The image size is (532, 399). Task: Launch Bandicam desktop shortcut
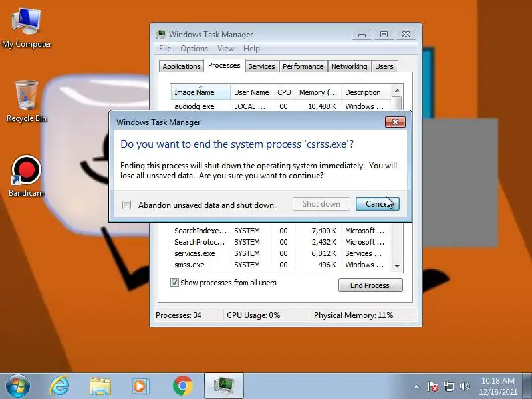point(26,176)
